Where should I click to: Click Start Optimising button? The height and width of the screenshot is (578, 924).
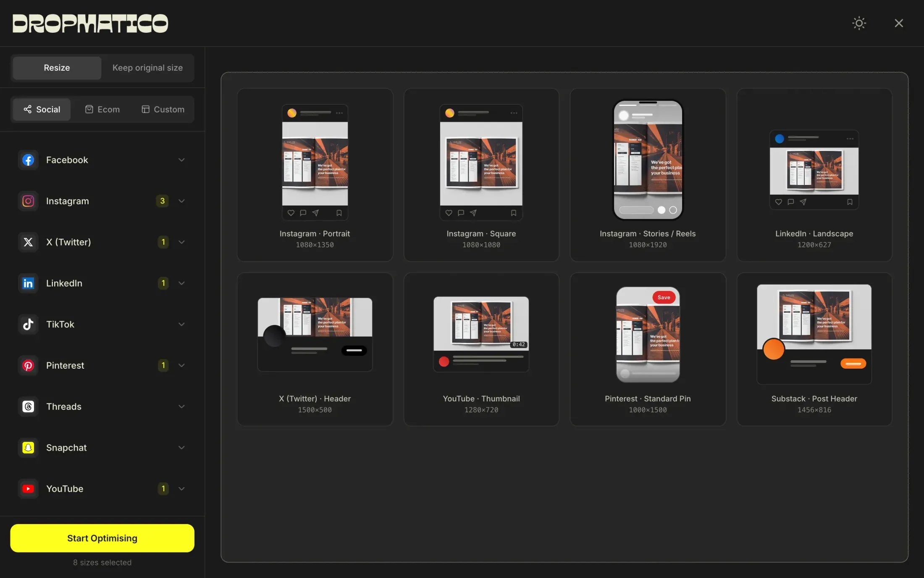coord(102,538)
